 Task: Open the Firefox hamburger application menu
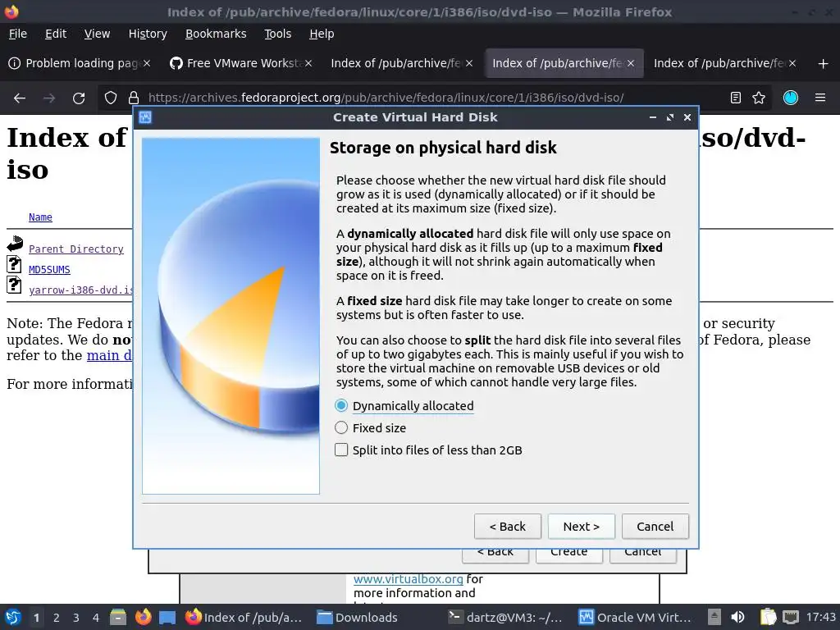[x=820, y=98]
